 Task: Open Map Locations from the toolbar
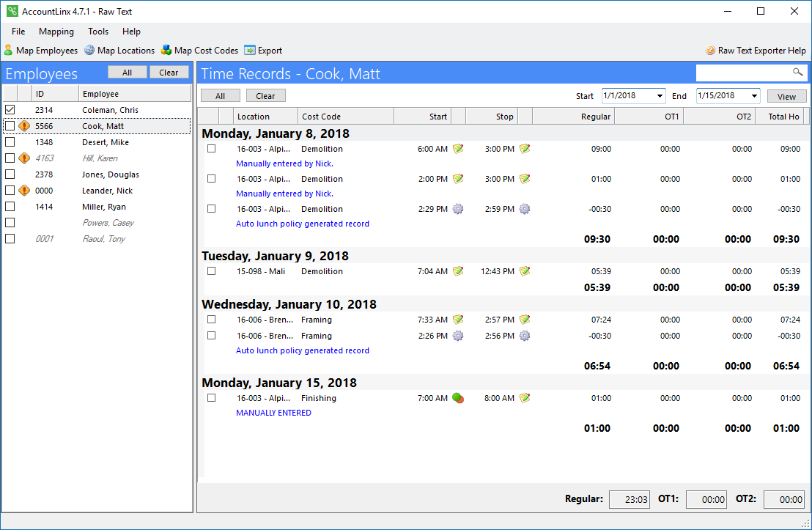[89, 51]
